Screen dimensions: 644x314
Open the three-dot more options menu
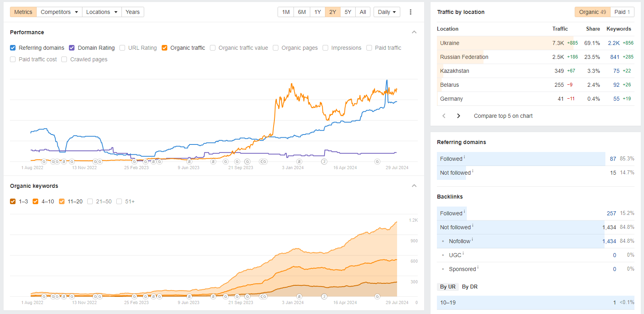[411, 12]
